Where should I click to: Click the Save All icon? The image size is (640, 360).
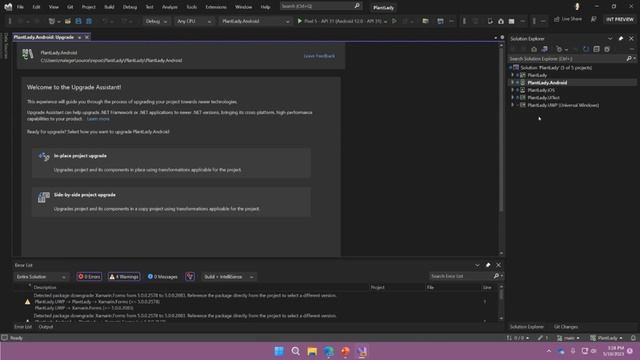(x=89, y=21)
